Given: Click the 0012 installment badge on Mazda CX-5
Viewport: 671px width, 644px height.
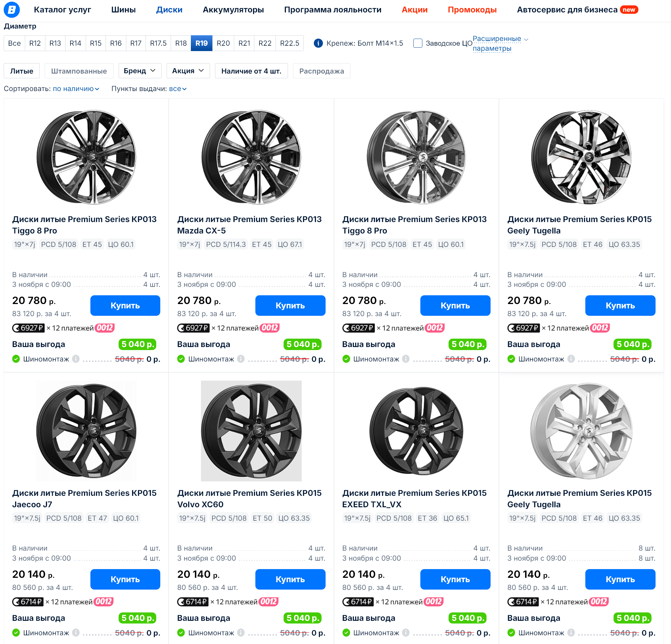Looking at the screenshot, I should (x=269, y=328).
